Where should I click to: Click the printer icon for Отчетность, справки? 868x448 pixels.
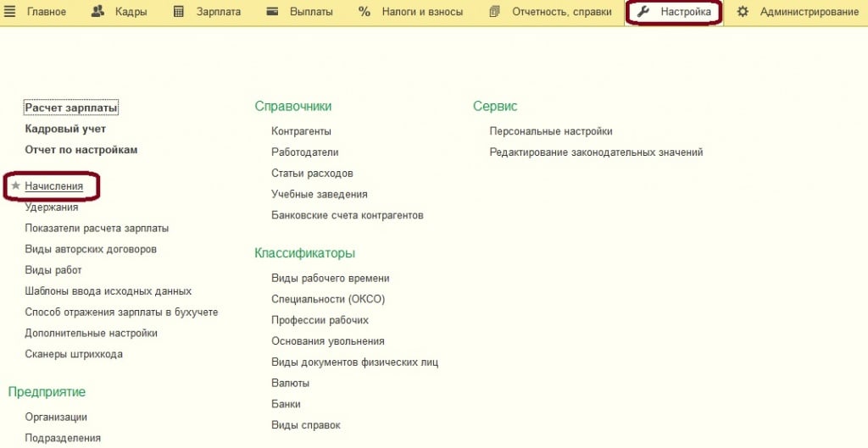pyautogui.click(x=495, y=12)
